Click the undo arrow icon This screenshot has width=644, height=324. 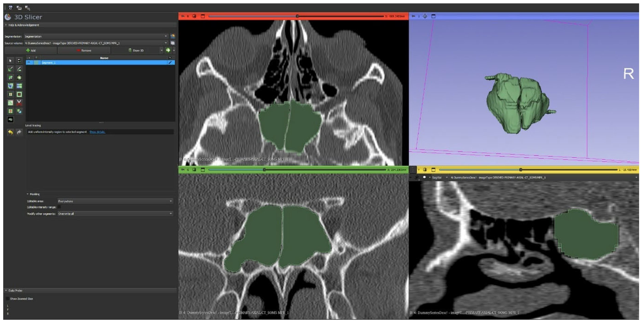coord(10,132)
